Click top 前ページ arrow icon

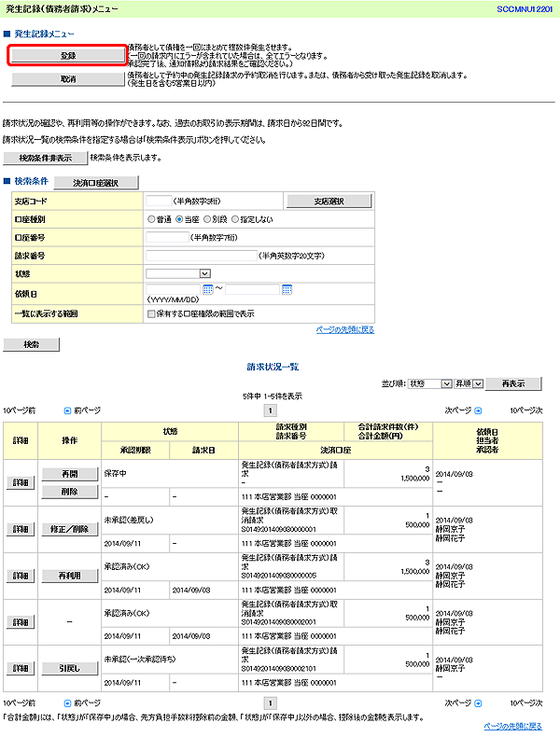pos(67,410)
